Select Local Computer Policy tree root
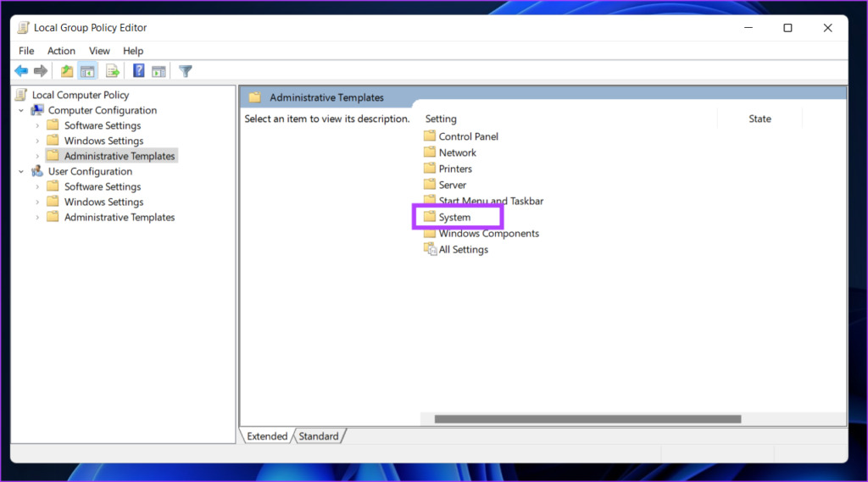This screenshot has height=482, width=868. pyautogui.click(x=81, y=95)
